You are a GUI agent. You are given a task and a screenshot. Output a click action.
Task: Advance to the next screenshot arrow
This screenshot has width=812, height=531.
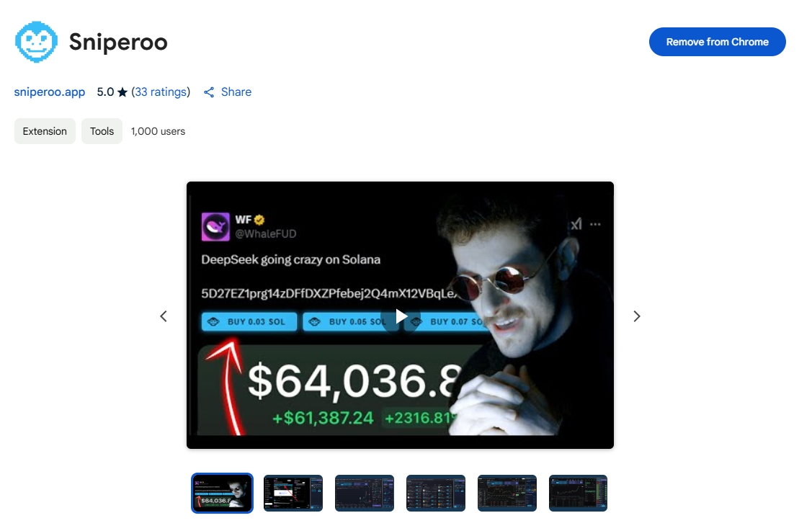pyautogui.click(x=636, y=316)
